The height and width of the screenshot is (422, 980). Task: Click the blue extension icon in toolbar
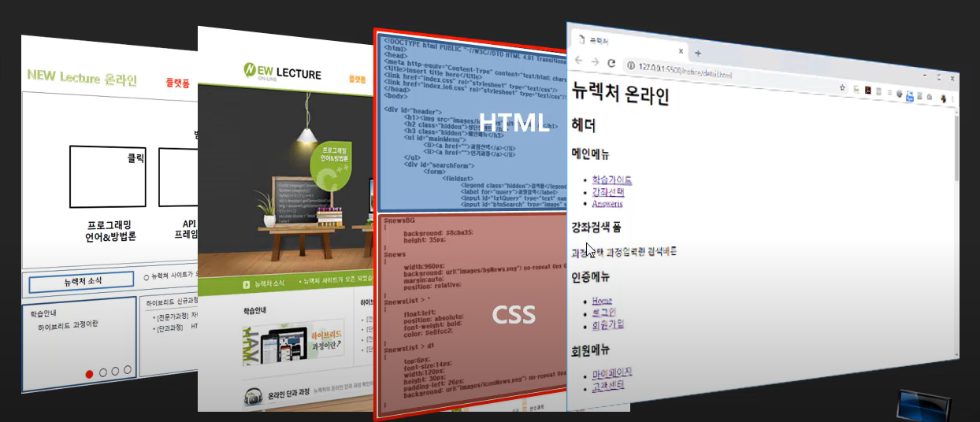910,95
